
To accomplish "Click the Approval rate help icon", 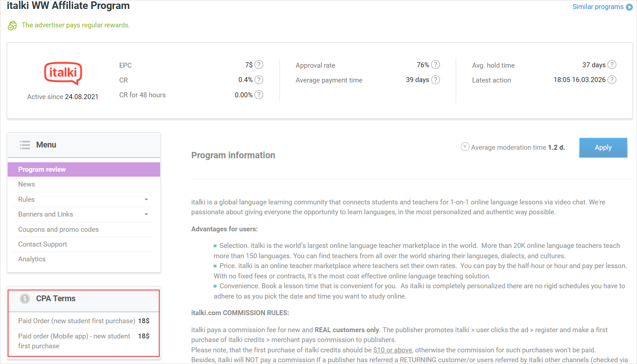I will 436,65.
